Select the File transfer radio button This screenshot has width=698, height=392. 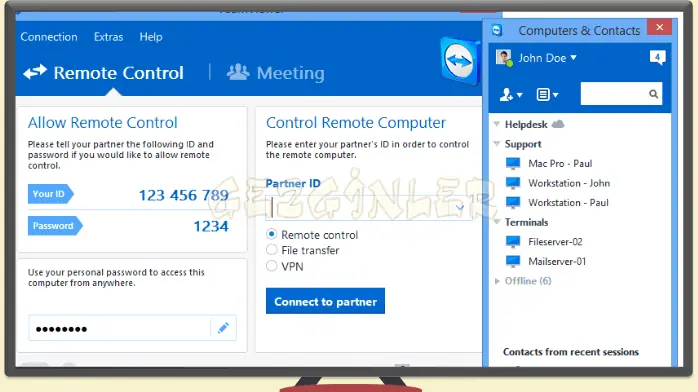[272, 250]
